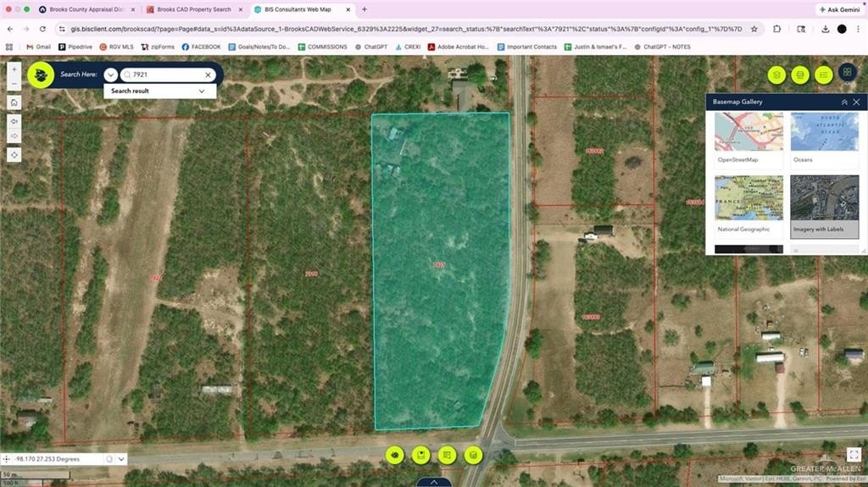Clear the 7921 search text

click(x=208, y=75)
